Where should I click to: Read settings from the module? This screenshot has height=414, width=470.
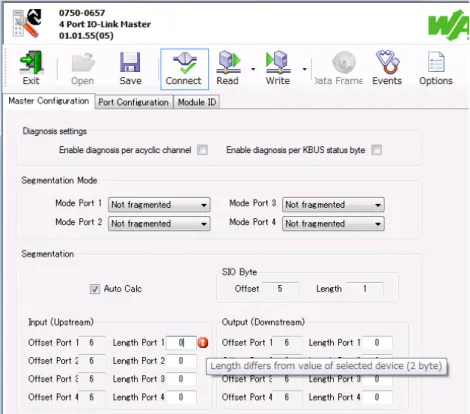228,62
